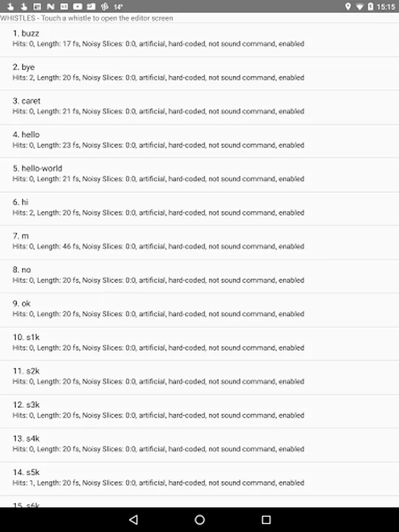Open the buzz whistle editor
This screenshot has width=399, height=532.
200,40
